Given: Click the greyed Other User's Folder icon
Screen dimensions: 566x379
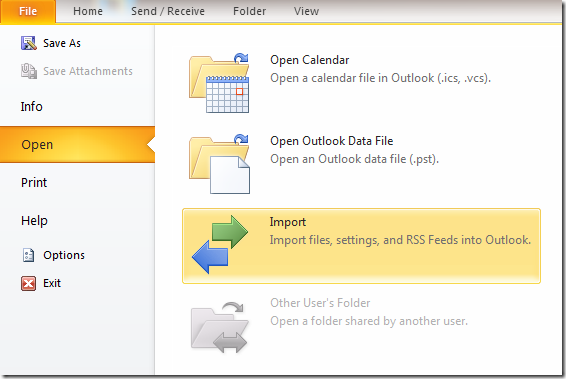Looking at the screenshot, I should [219, 327].
